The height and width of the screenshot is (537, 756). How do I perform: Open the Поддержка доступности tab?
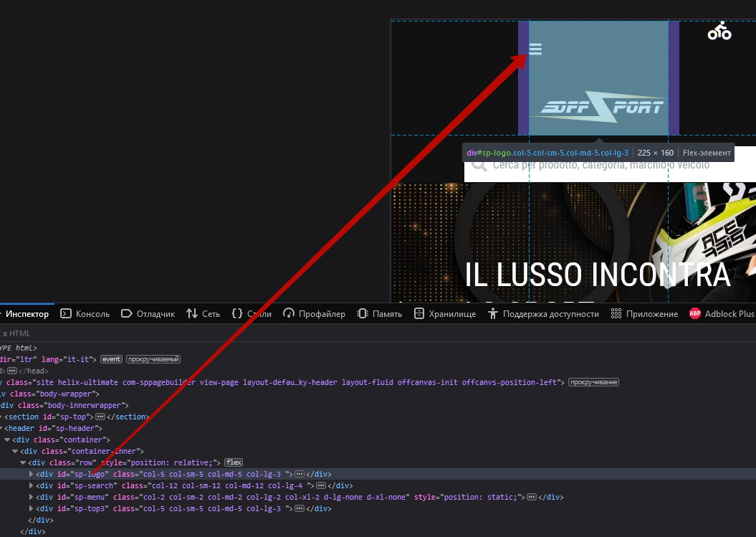(x=543, y=313)
